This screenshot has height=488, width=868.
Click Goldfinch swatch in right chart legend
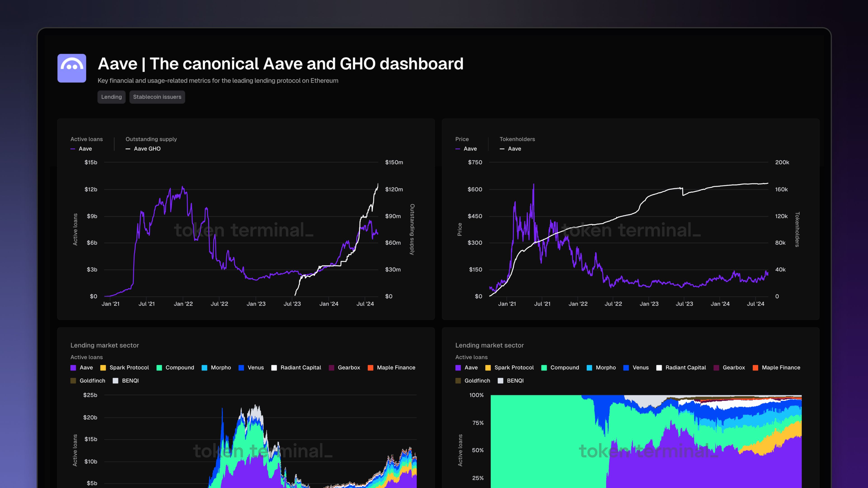(x=458, y=380)
